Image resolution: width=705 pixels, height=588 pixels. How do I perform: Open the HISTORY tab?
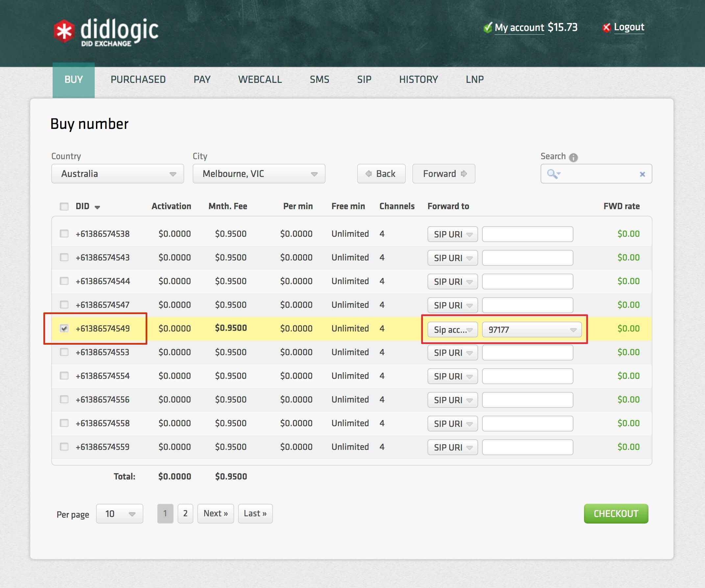pos(418,80)
